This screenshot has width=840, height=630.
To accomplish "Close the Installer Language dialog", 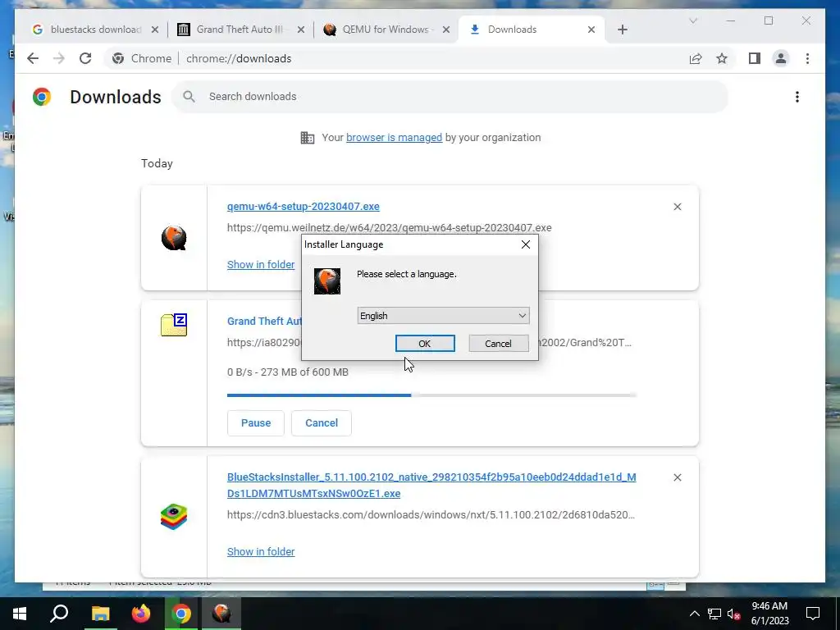I will tap(526, 244).
